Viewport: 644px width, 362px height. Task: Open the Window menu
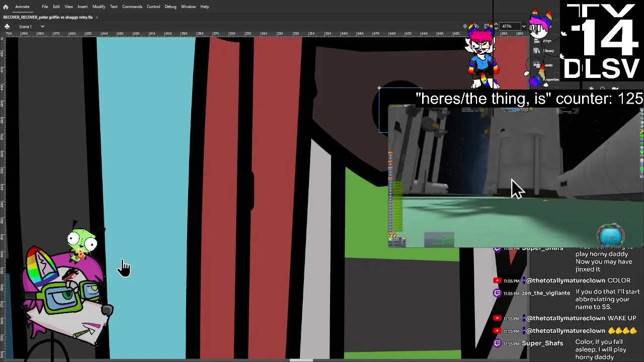188,7
